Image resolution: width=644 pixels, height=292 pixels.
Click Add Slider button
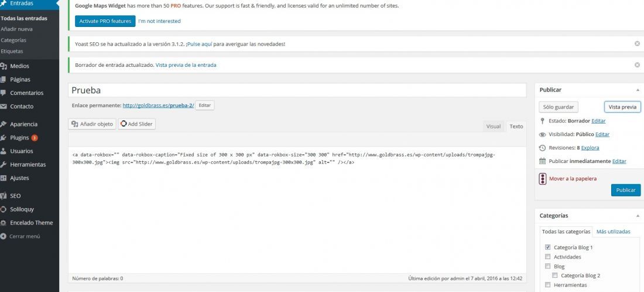click(137, 124)
